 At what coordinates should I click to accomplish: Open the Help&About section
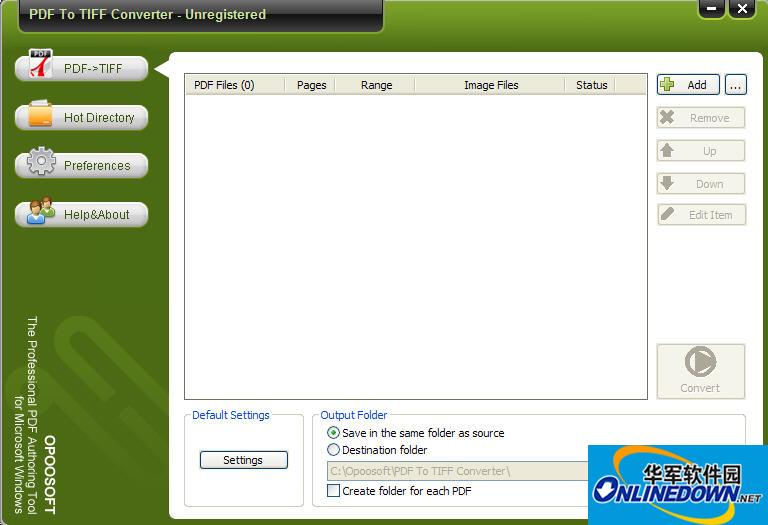[82, 215]
